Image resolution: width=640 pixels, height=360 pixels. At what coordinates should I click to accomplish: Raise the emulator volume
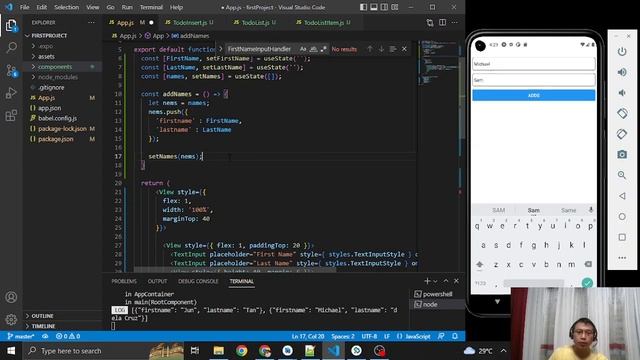(622, 72)
